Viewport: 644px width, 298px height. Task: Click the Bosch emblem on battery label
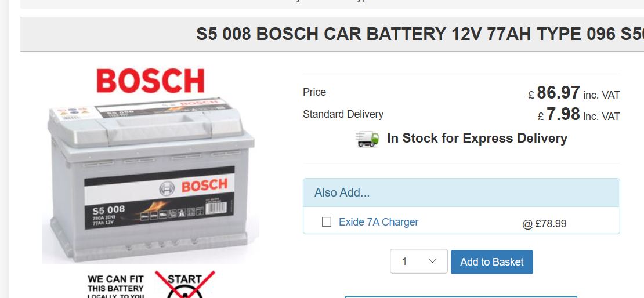pos(167,188)
